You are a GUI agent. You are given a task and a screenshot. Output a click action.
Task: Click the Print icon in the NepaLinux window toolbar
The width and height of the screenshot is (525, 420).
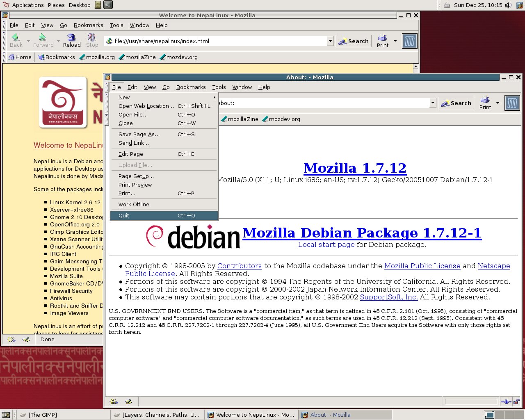pos(382,37)
